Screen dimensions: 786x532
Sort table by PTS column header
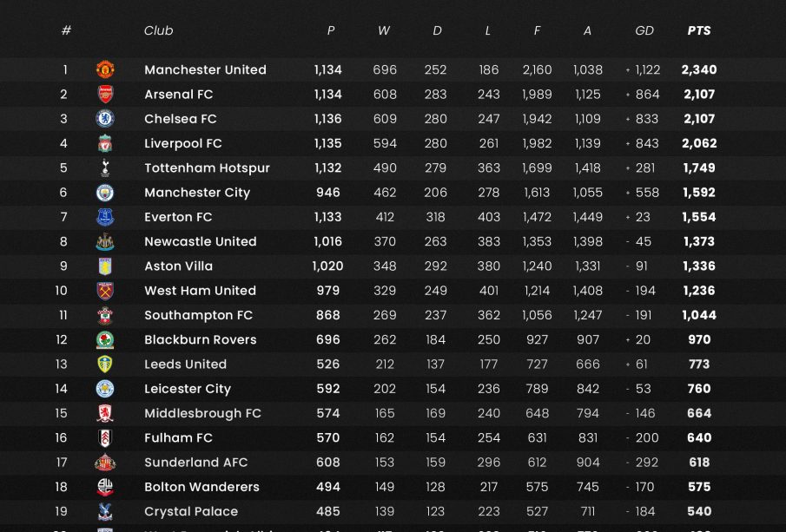pos(699,30)
